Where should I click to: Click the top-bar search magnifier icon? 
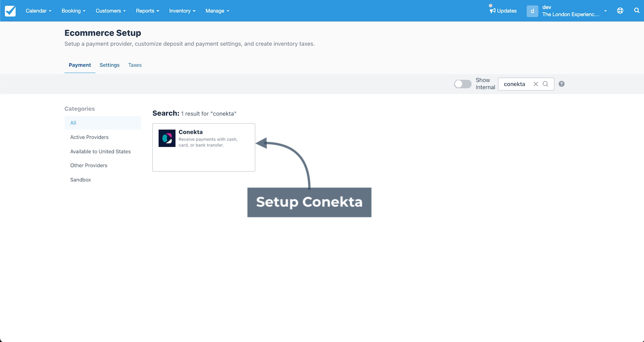636,11
